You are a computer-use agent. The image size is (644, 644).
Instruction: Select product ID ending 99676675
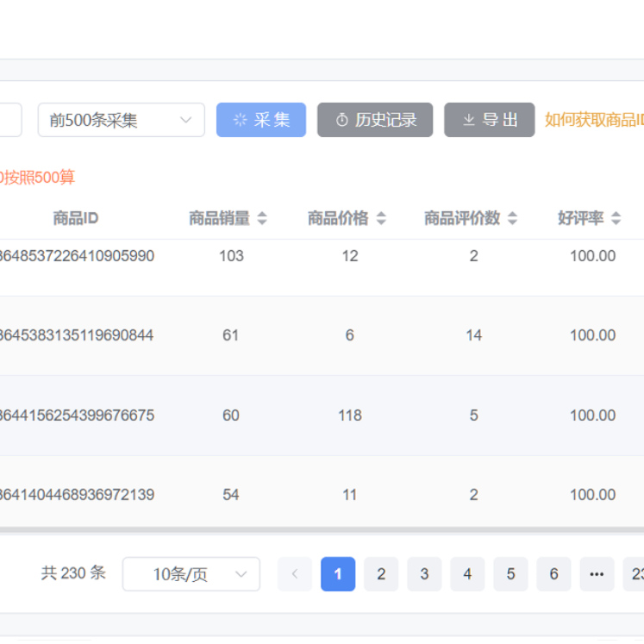pyautogui.click(x=77, y=415)
